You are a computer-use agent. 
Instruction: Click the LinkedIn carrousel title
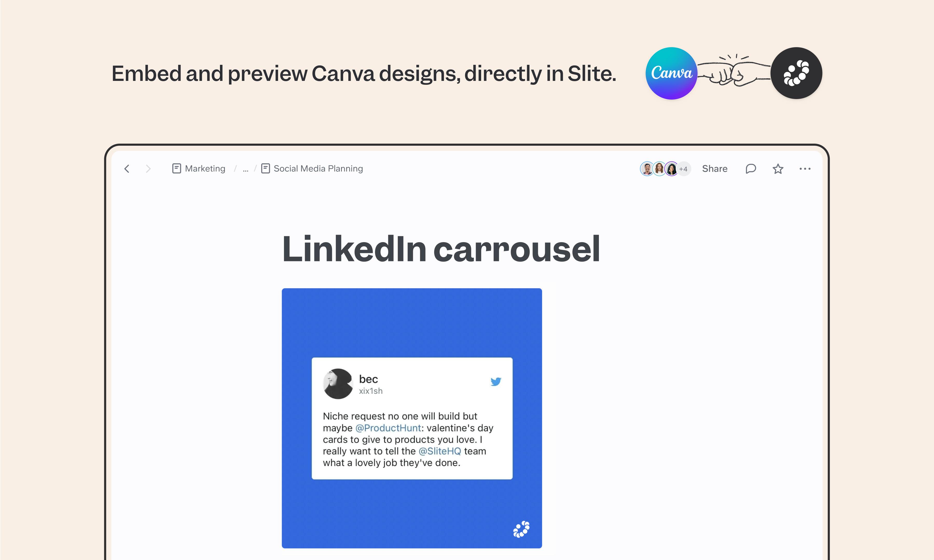[x=441, y=248]
